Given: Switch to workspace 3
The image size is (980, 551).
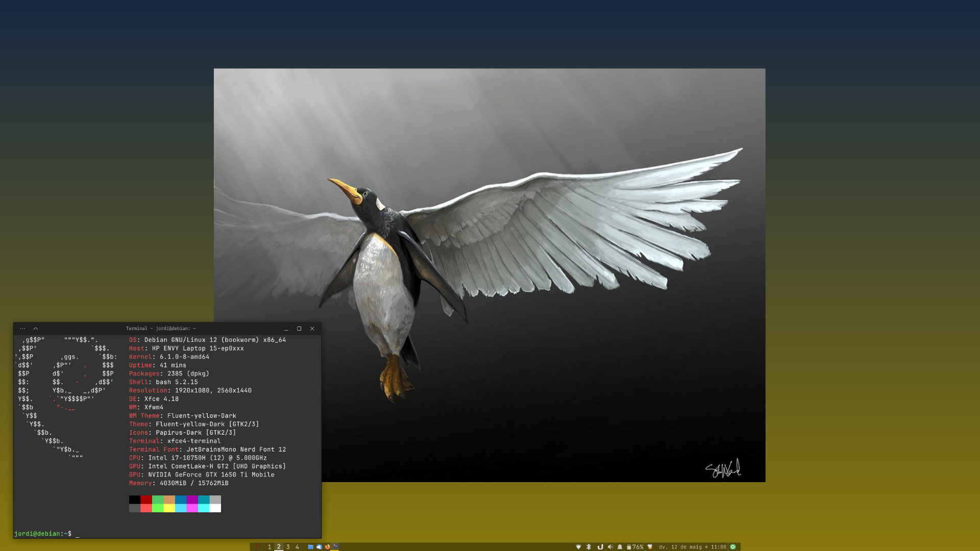Looking at the screenshot, I should [x=288, y=546].
